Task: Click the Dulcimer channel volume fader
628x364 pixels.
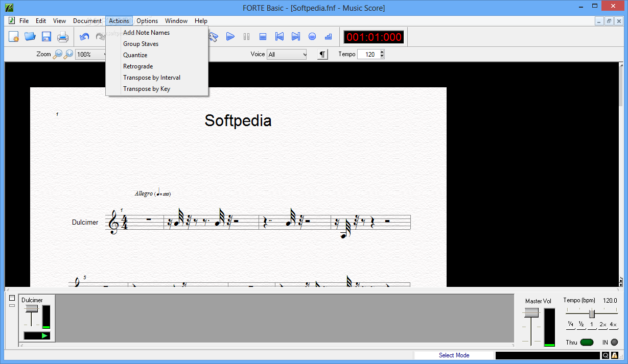Action: click(x=32, y=308)
